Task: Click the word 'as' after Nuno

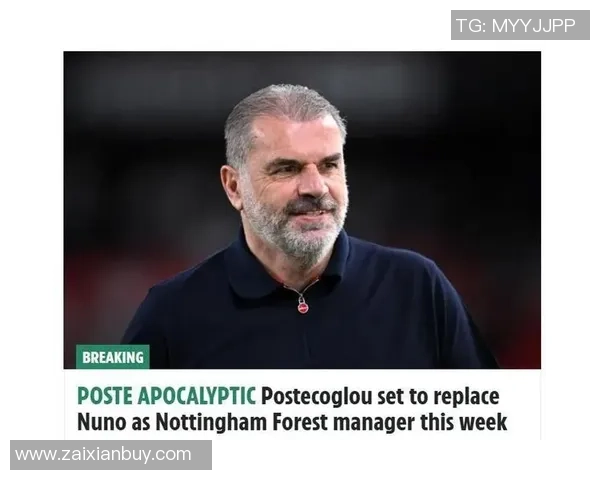Action: 140,424
